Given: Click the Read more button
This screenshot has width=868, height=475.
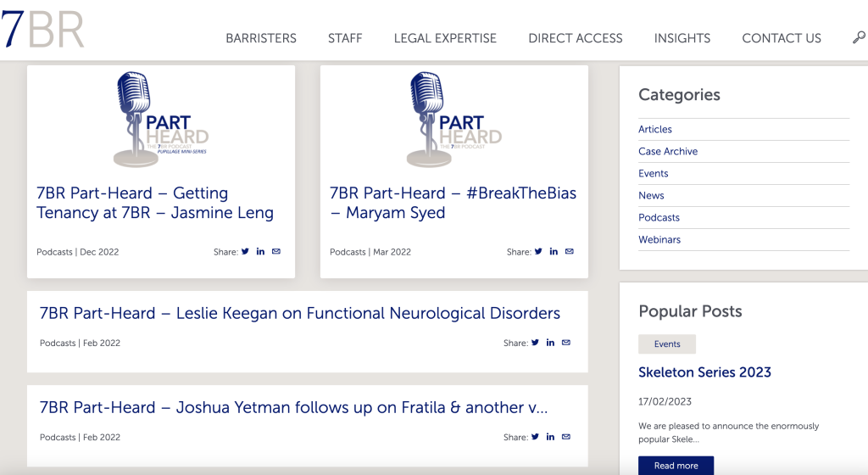Looking at the screenshot, I should click(x=676, y=466).
